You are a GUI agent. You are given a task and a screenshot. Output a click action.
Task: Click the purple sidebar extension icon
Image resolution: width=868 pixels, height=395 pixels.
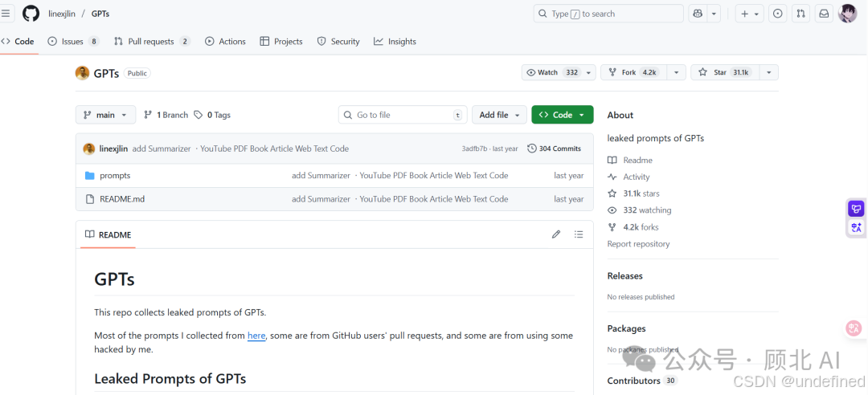pos(857,209)
